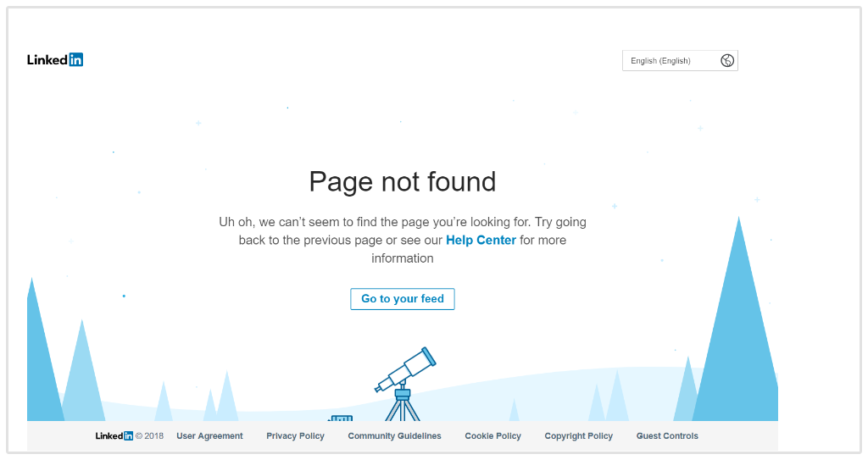Click the small box beside the telescope
The height and width of the screenshot is (460, 868).
(x=341, y=418)
